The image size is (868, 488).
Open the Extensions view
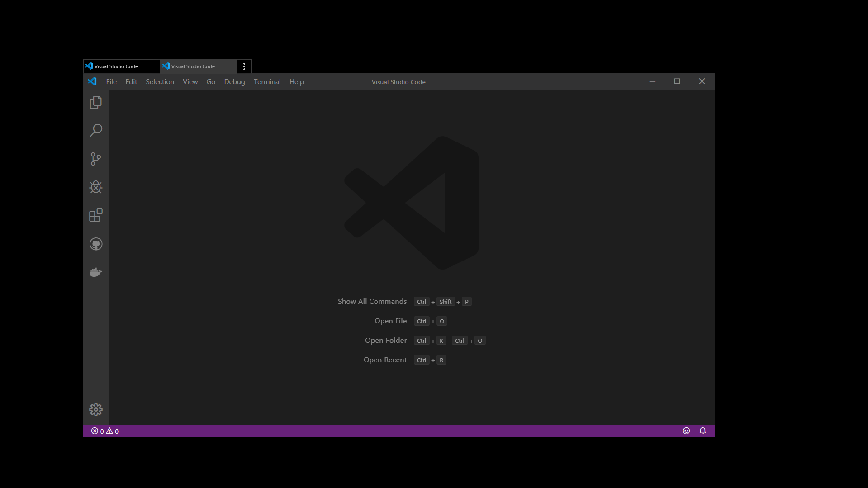click(x=95, y=215)
